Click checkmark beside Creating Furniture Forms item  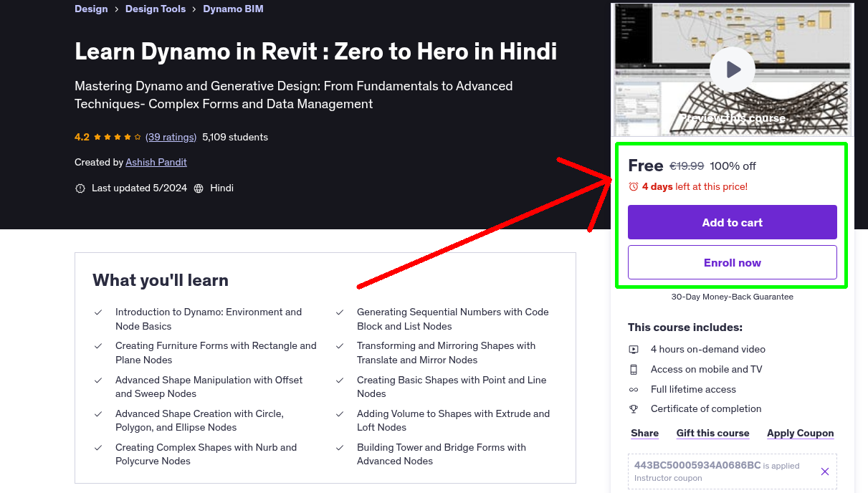point(98,346)
